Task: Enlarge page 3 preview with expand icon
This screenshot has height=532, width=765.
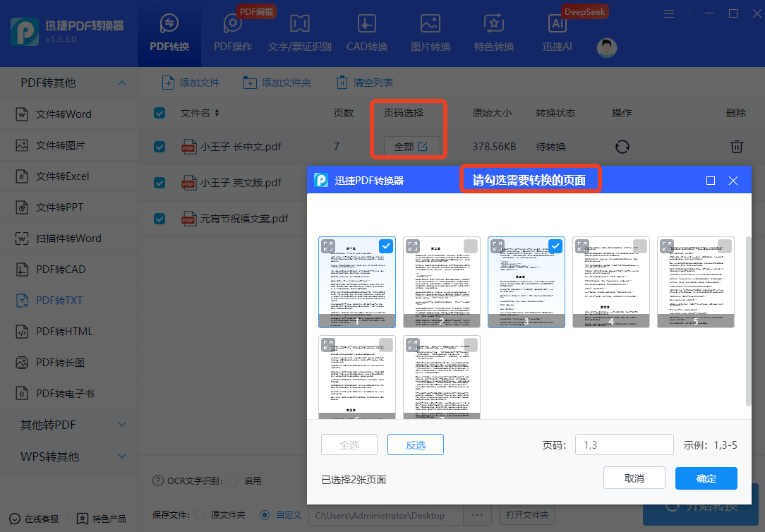Action: (x=498, y=246)
